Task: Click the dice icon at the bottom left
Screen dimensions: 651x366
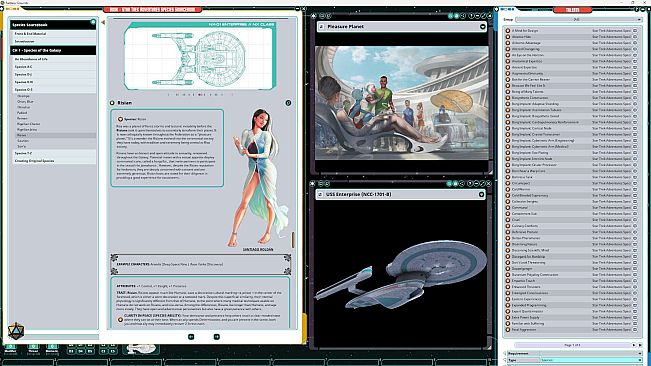Action: tap(16, 331)
